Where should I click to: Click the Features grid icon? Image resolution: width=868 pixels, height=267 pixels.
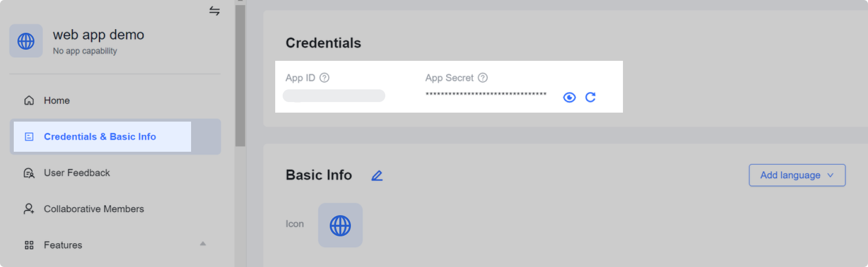(x=29, y=245)
